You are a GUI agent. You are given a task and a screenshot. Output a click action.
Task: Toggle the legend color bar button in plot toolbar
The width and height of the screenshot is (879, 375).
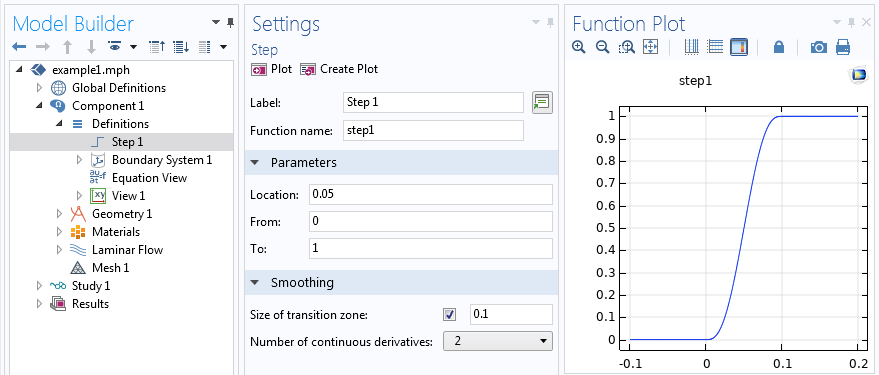[x=739, y=47]
